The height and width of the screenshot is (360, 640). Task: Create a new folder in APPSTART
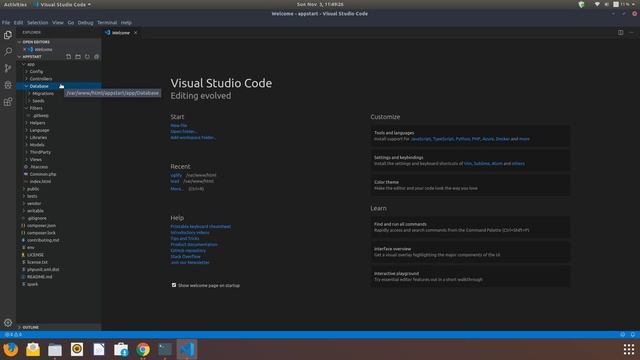point(78,57)
